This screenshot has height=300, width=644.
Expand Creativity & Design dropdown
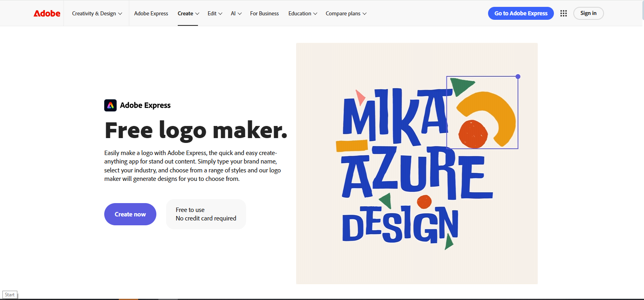pyautogui.click(x=97, y=13)
